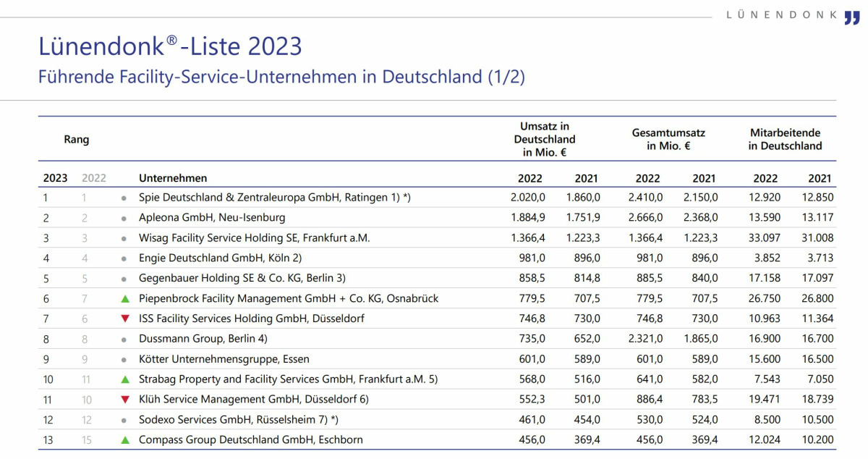The height and width of the screenshot is (459, 868).
Task: Click the subtitle "Führende Facility-Service-Unternehmen in Deutschland (1/2)"
Action: click(x=281, y=77)
